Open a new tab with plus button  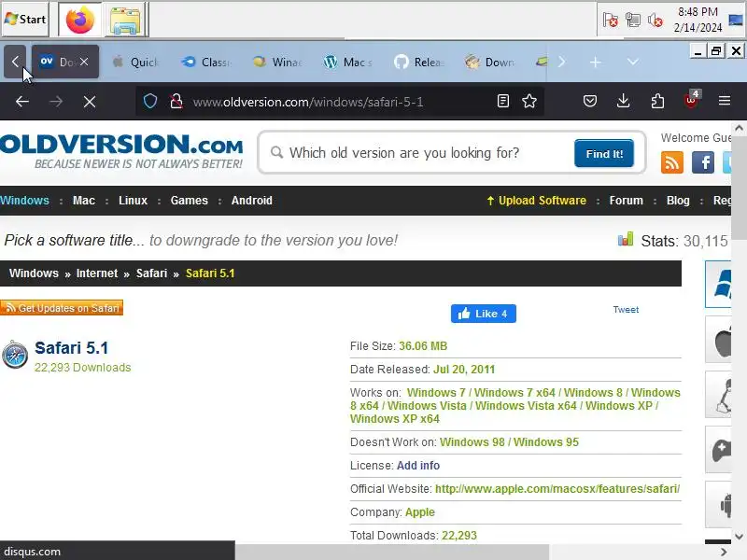click(596, 62)
